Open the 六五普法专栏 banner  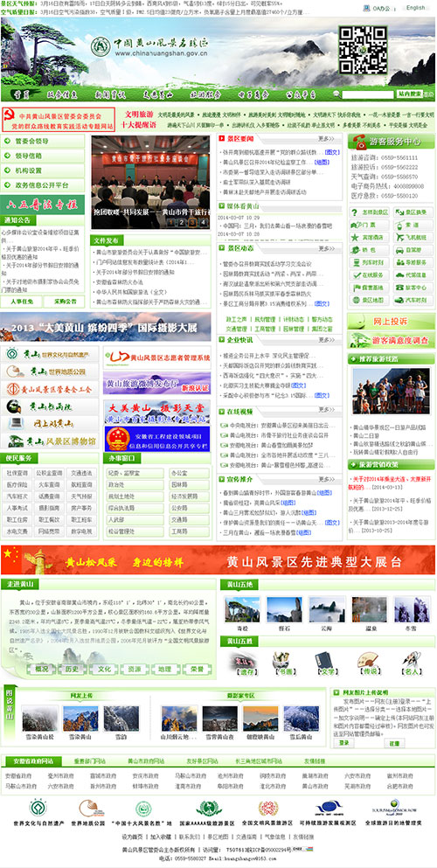pos(43,205)
